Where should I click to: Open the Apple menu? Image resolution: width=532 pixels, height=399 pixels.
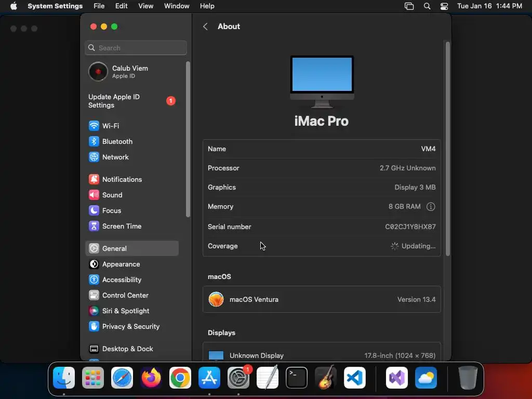coord(14,6)
